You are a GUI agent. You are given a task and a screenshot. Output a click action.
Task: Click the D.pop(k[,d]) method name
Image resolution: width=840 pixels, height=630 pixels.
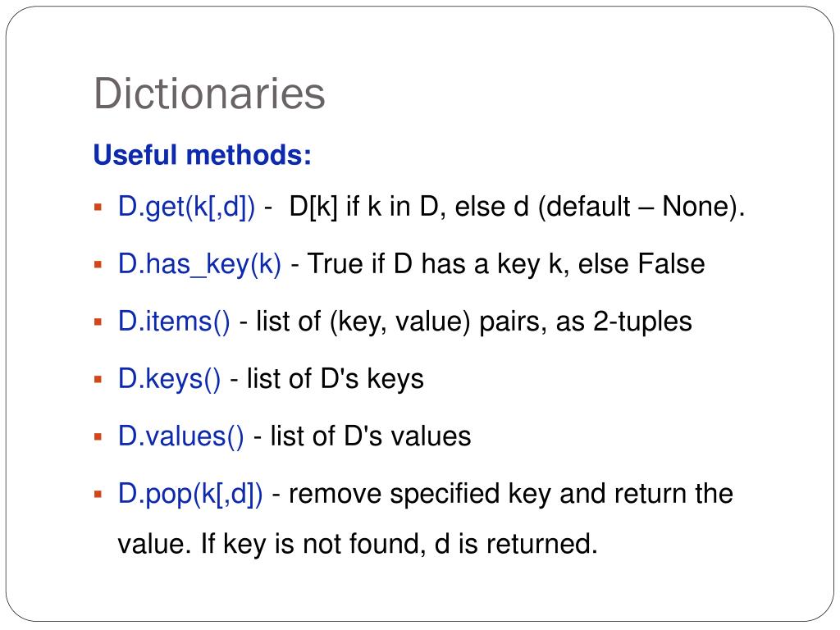190,493
